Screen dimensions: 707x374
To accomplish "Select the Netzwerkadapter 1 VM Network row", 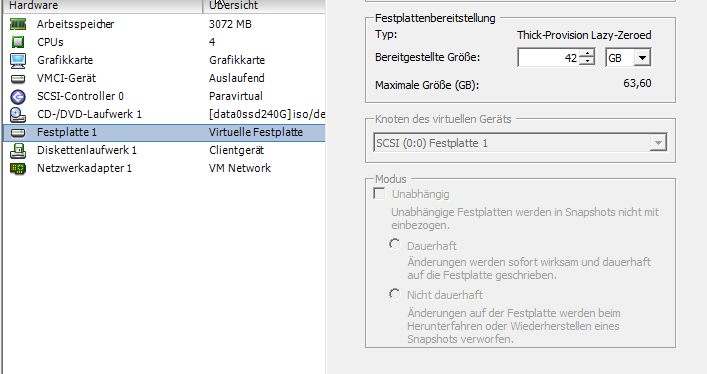I will tap(164, 168).
